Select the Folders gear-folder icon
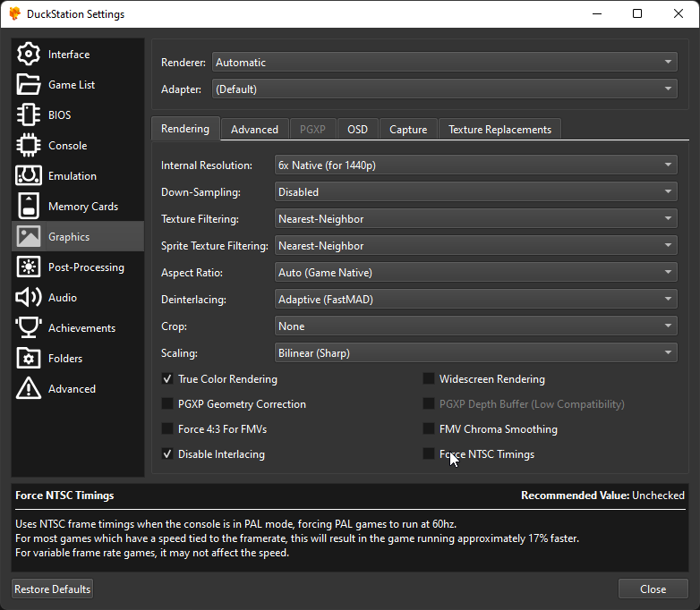 (29, 358)
